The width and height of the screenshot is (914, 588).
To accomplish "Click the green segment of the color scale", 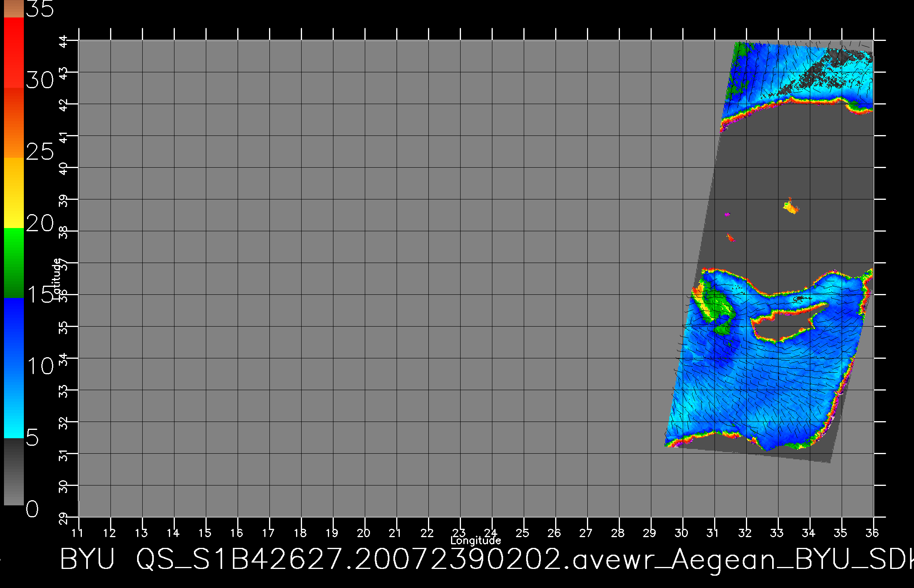I will [14, 263].
